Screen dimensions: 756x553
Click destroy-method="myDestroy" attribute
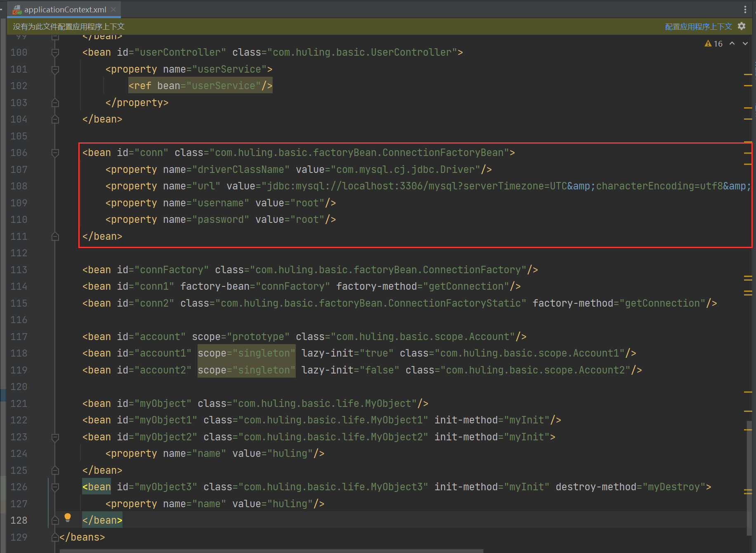click(x=631, y=487)
